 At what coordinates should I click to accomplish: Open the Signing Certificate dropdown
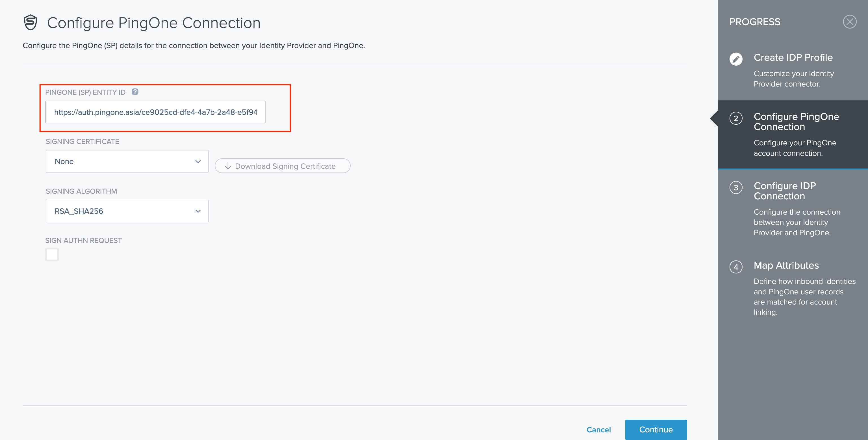[x=127, y=161]
